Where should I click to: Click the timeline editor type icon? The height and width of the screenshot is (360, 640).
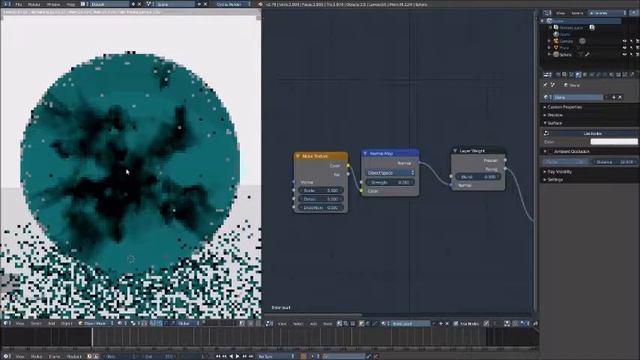tap(7, 356)
